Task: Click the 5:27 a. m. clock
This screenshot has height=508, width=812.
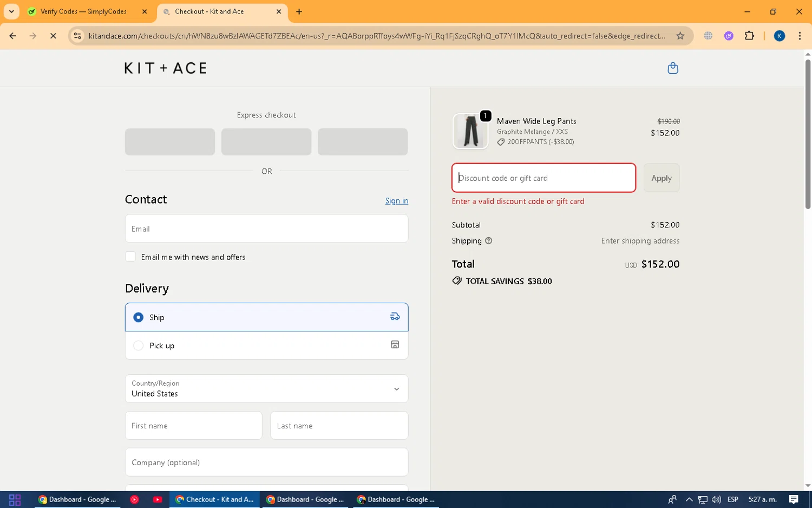Action: pyautogui.click(x=762, y=499)
